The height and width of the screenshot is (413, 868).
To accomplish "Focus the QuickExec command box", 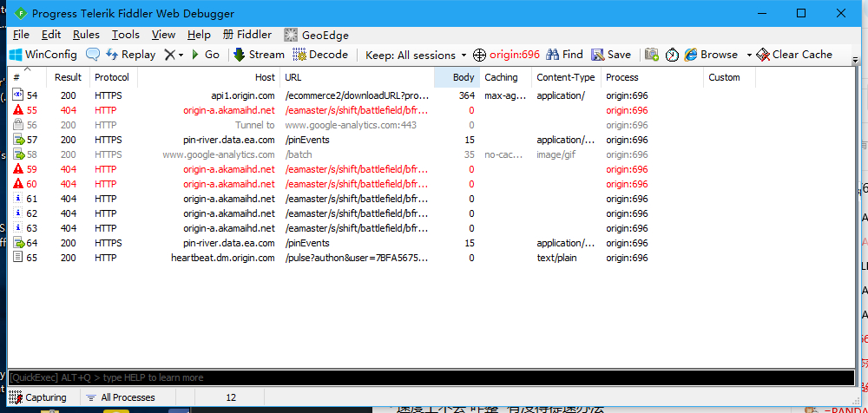I will click(431, 377).
